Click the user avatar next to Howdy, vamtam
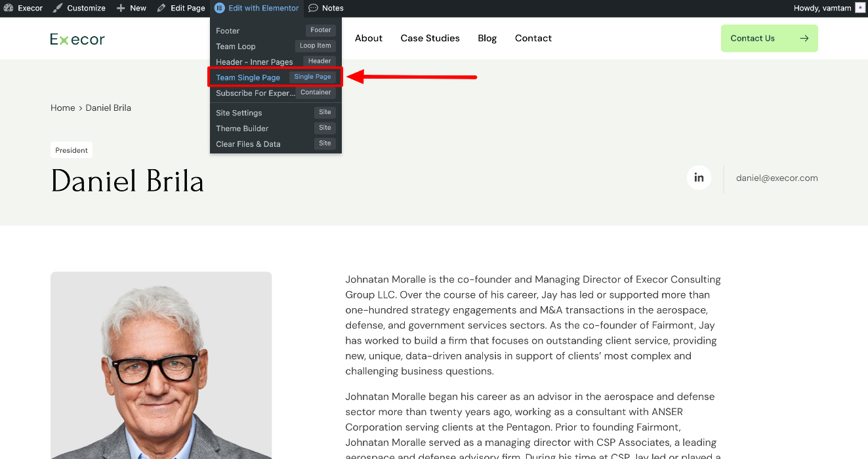868x459 pixels. pyautogui.click(x=859, y=8)
